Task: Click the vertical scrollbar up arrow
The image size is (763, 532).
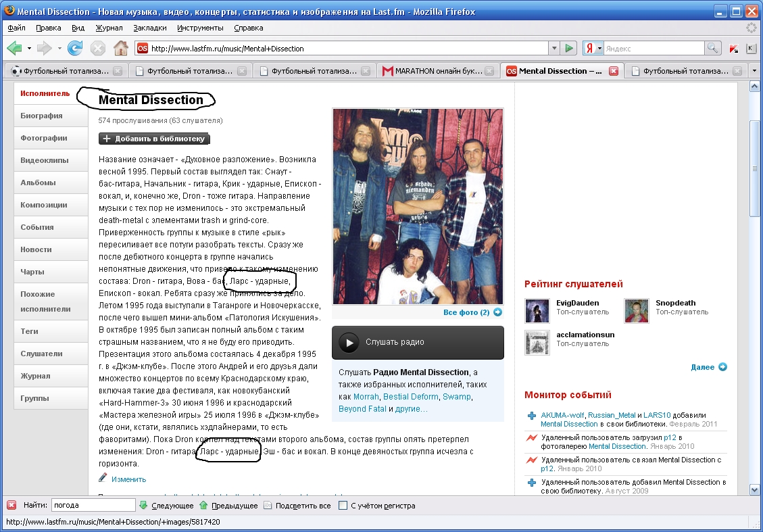Action: point(754,87)
